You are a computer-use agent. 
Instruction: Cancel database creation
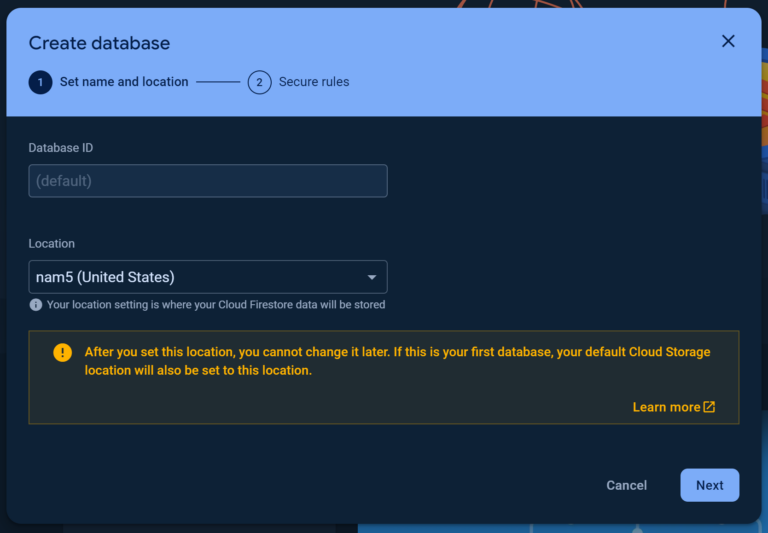pos(626,485)
